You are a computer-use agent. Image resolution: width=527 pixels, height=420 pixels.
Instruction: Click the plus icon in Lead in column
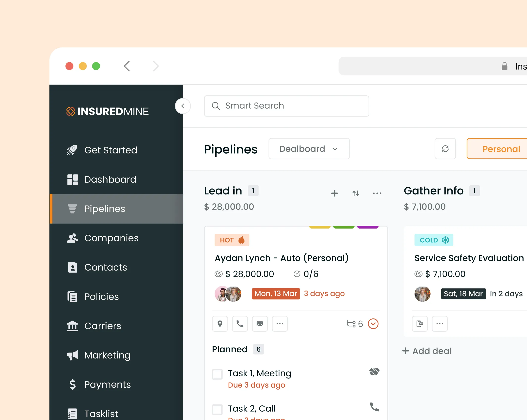pyautogui.click(x=334, y=193)
